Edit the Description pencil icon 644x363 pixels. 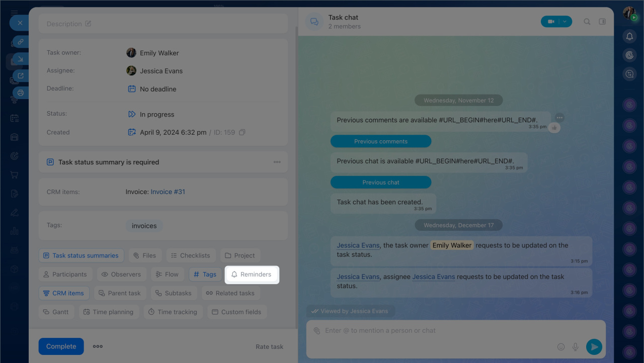tap(89, 24)
